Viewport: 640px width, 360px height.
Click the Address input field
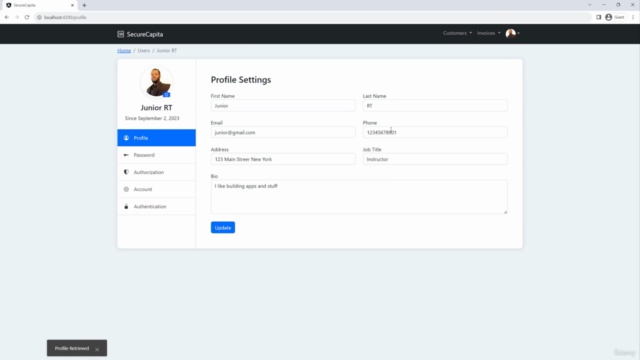(283, 159)
